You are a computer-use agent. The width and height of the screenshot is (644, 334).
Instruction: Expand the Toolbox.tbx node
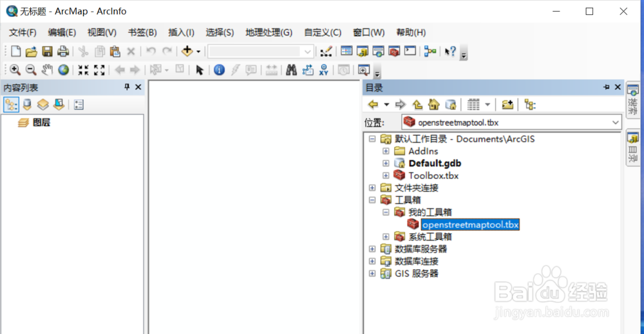pos(386,176)
